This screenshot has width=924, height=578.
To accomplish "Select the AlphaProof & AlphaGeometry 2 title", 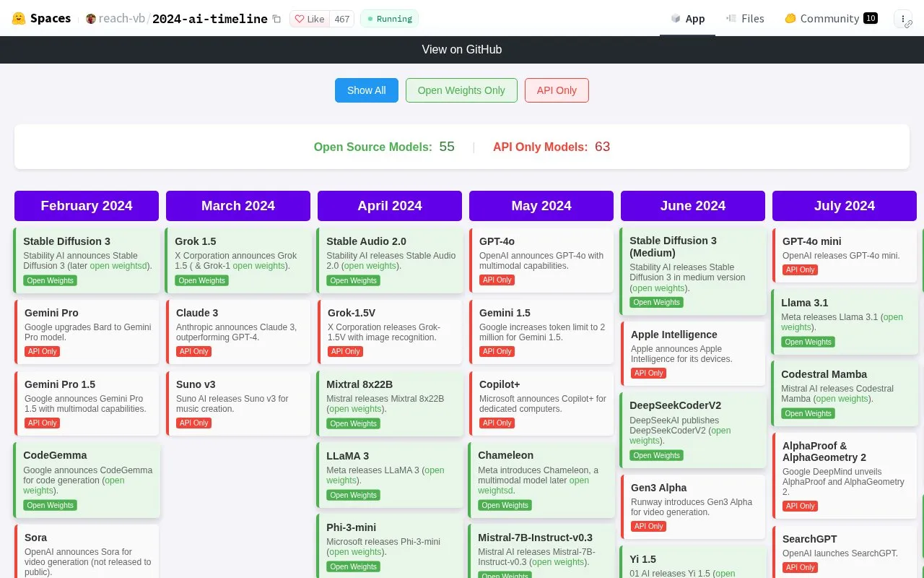I will (824, 452).
